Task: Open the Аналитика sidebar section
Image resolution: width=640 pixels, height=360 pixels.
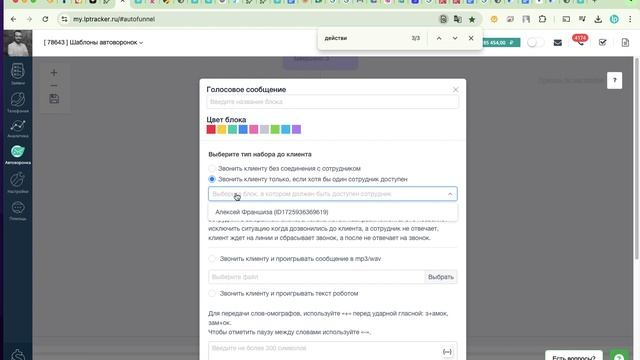Action: click(18, 129)
